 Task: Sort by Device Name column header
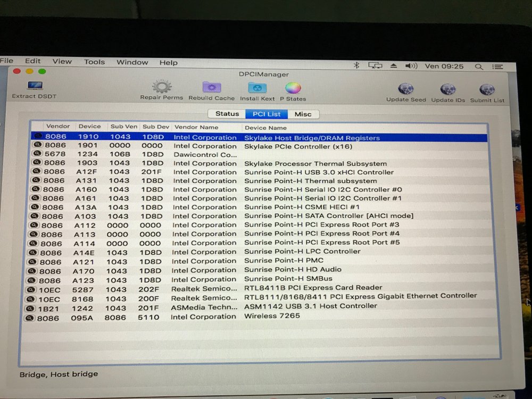(x=265, y=128)
